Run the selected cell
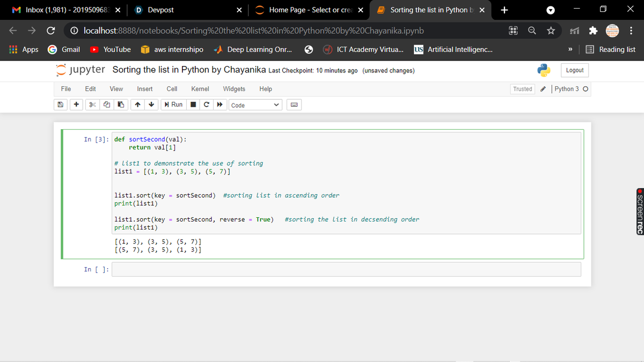 (173, 105)
